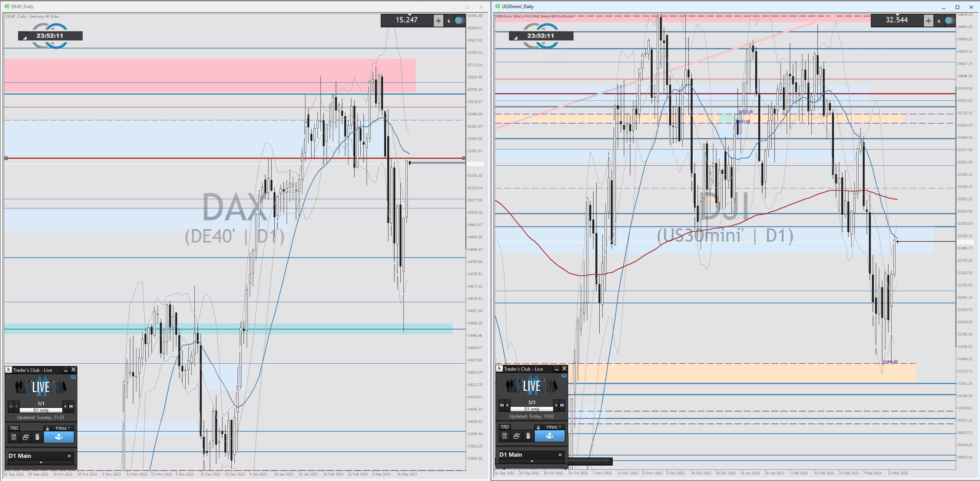Screen dimensions: 980x481
Task: Click 23:52:11 countdown timer on DE40 chart
Action: tap(50, 36)
